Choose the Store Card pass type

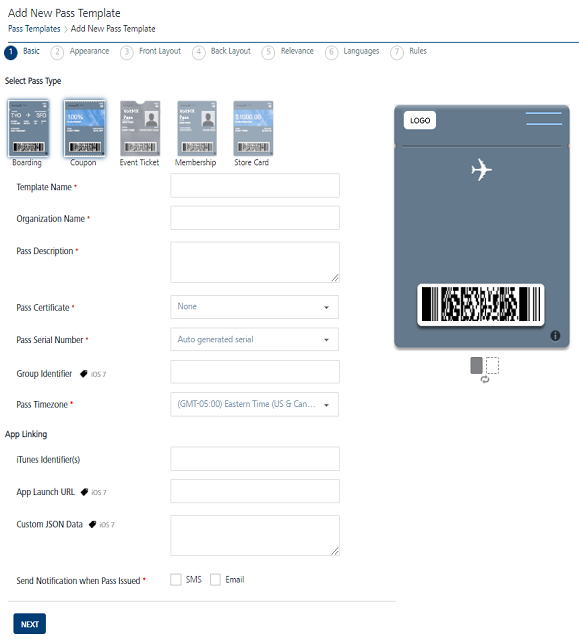[x=253, y=128]
